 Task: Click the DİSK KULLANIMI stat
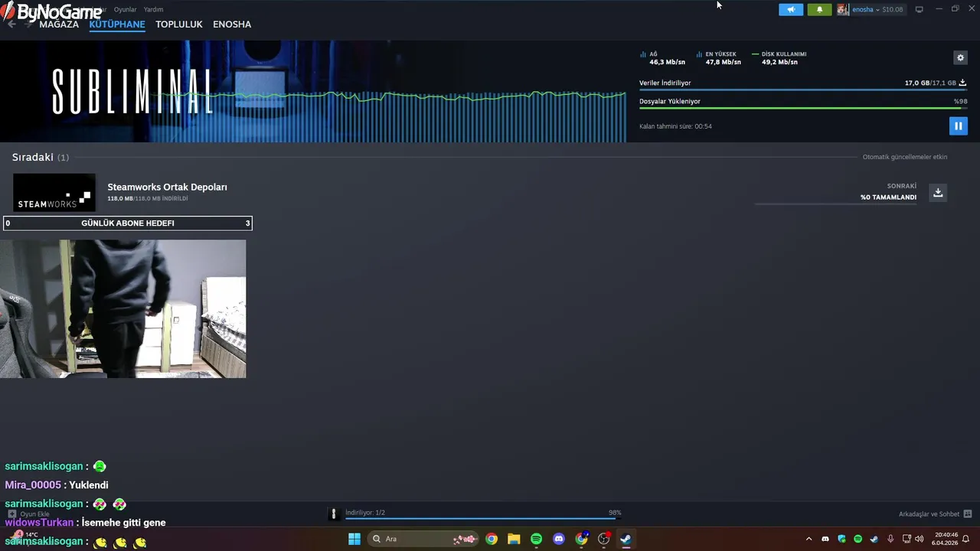[779, 58]
